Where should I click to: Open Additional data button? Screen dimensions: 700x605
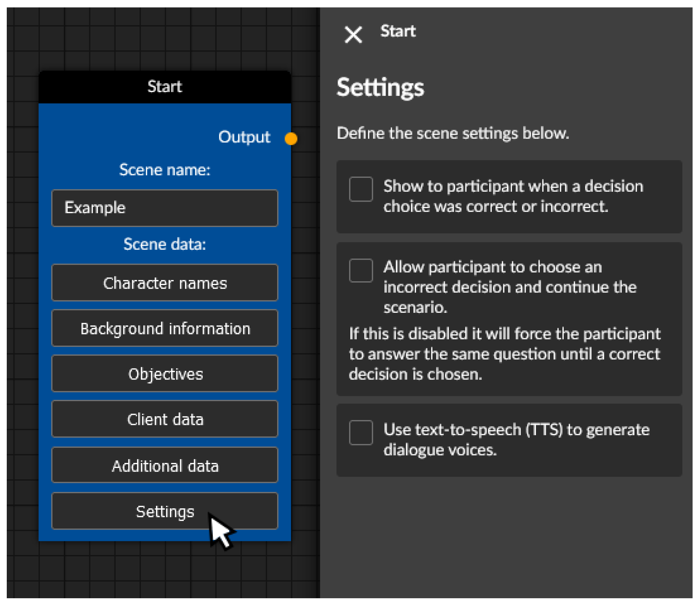(x=165, y=465)
